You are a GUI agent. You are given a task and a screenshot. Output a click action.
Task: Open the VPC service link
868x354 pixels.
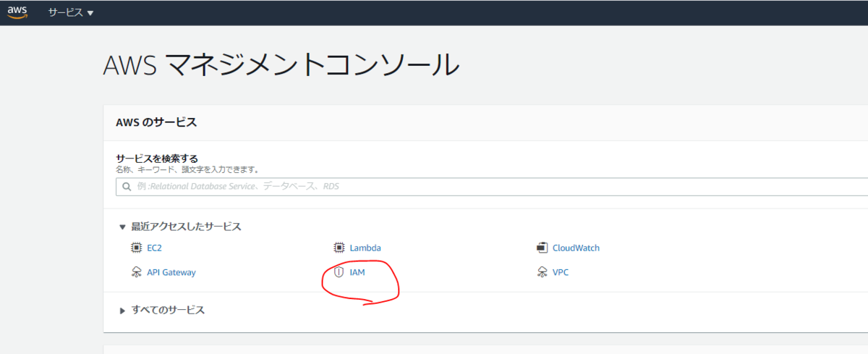[x=561, y=272]
